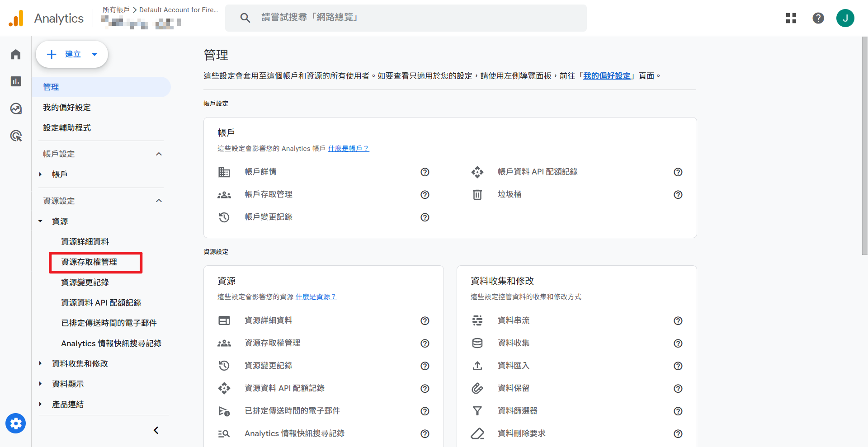Click the J profile avatar top right
This screenshot has height=447, width=868.
click(x=845, y=18)
